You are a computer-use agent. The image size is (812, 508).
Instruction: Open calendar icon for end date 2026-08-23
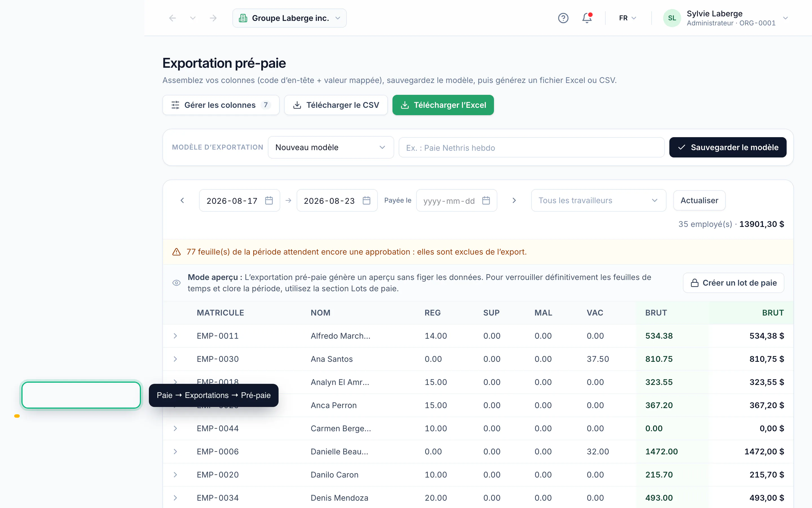(x=367, y=201)
